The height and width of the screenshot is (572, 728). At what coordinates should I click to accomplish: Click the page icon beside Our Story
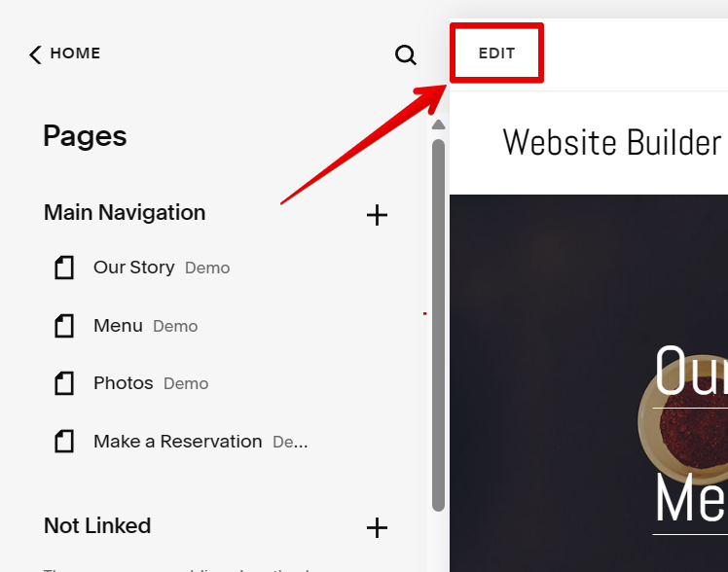click(x=64, y=268)
